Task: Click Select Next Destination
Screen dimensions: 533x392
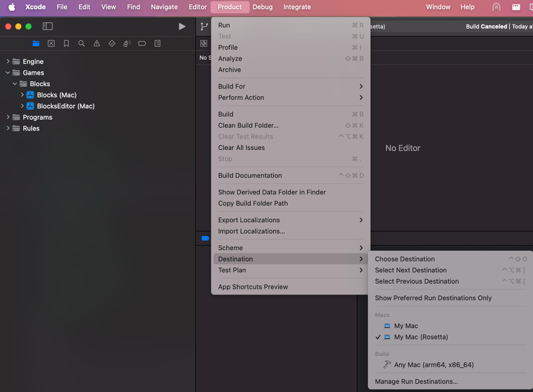Action: point(450,270)
